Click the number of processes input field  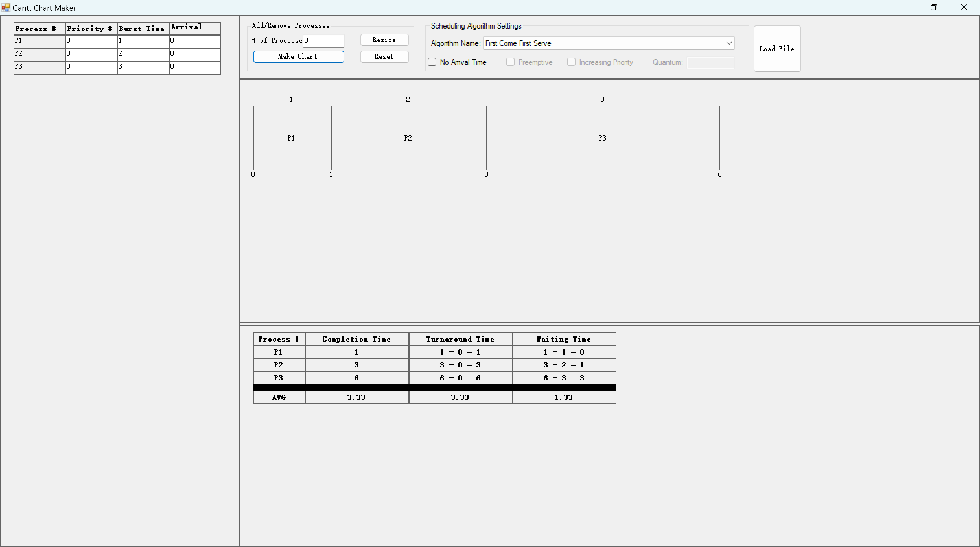pos(323,41)
